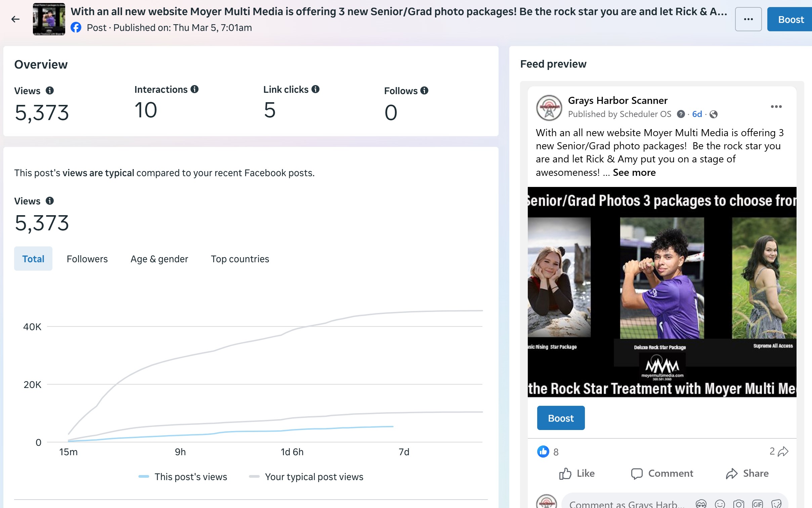
Task: Click the Comment button on the post
Action: 662,473
